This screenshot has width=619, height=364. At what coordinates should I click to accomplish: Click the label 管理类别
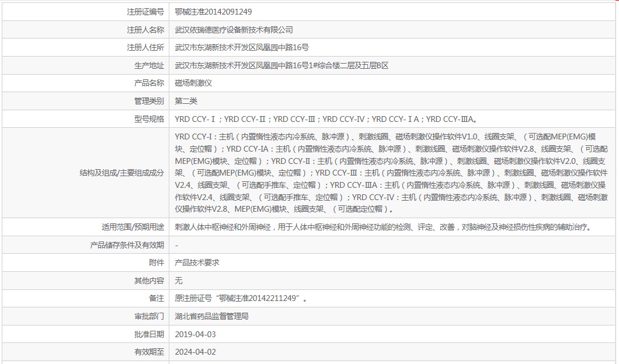(149, 101)
